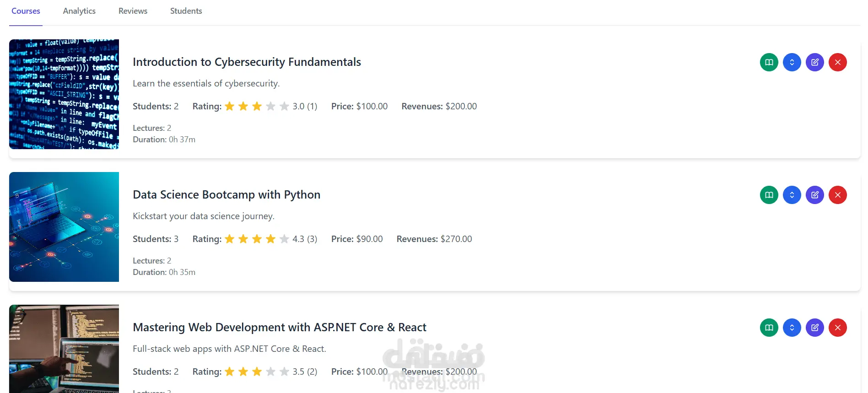This screenshot has width=868, height=393.
Task: Click the Cybersecurity course code thumbnail
Action: pyautogui.click(x=64, y=94)
